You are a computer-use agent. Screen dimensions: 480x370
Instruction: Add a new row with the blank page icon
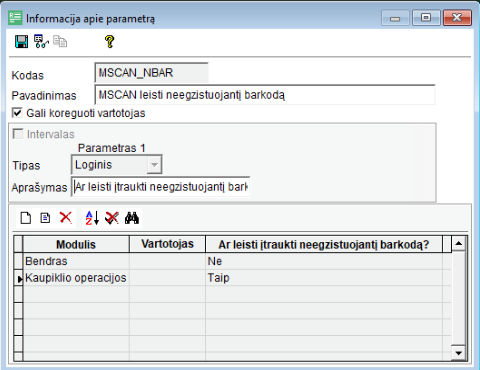[26, 218]
